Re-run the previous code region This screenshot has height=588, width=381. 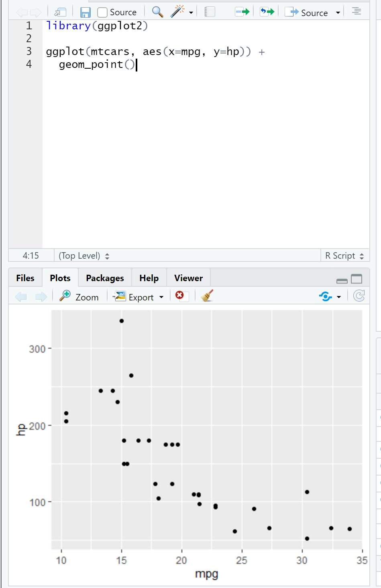pyautogui.click(x=267, y=12)
